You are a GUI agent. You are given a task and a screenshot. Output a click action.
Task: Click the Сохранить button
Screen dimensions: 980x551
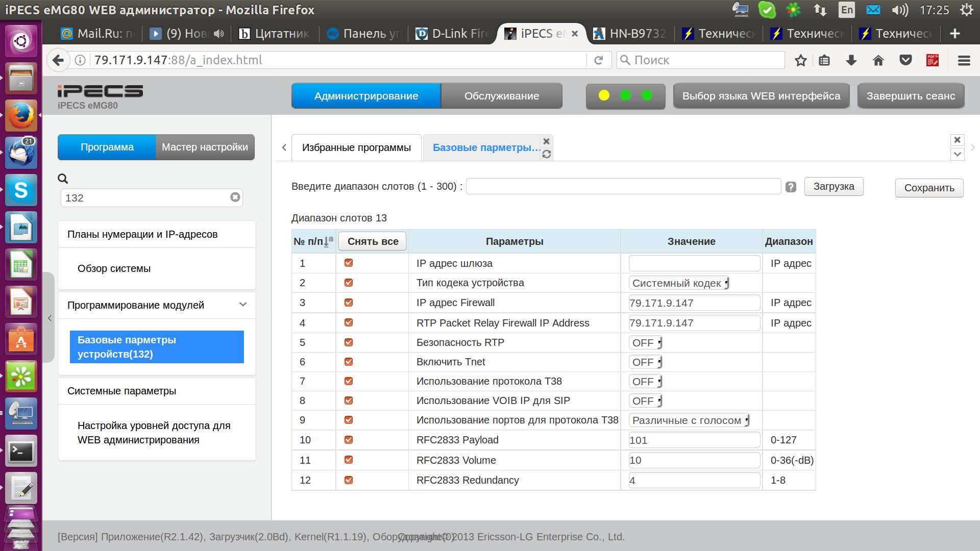click(929, 188)
